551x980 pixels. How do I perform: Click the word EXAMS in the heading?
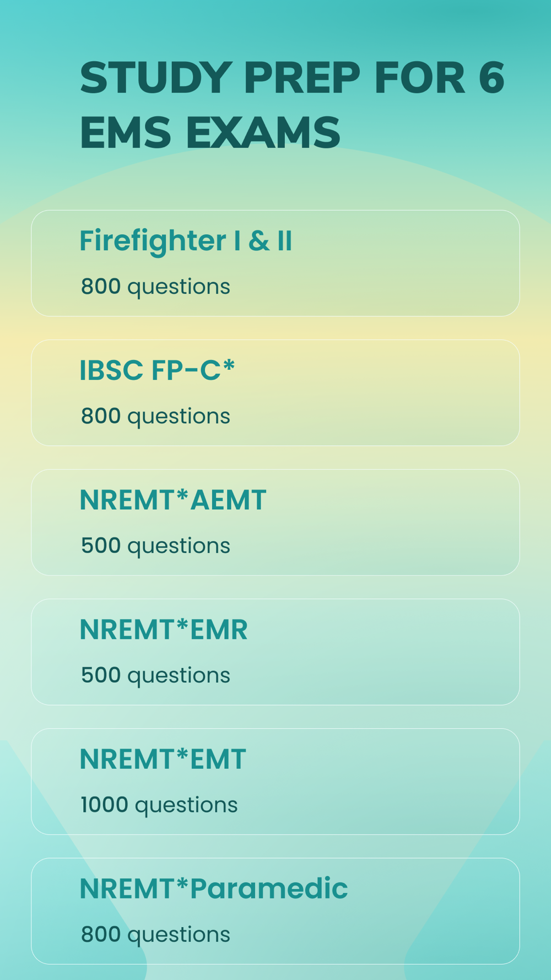(x=263, y=132)
